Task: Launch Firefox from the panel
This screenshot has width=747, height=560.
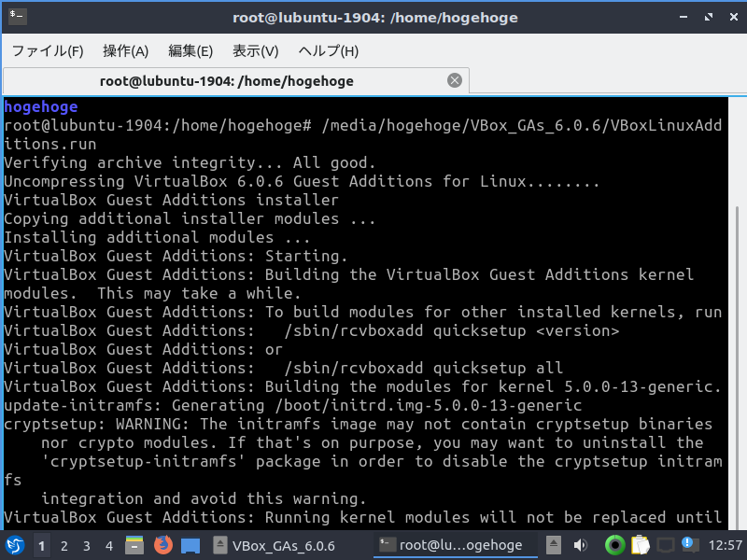Action: tap(162, 545)
